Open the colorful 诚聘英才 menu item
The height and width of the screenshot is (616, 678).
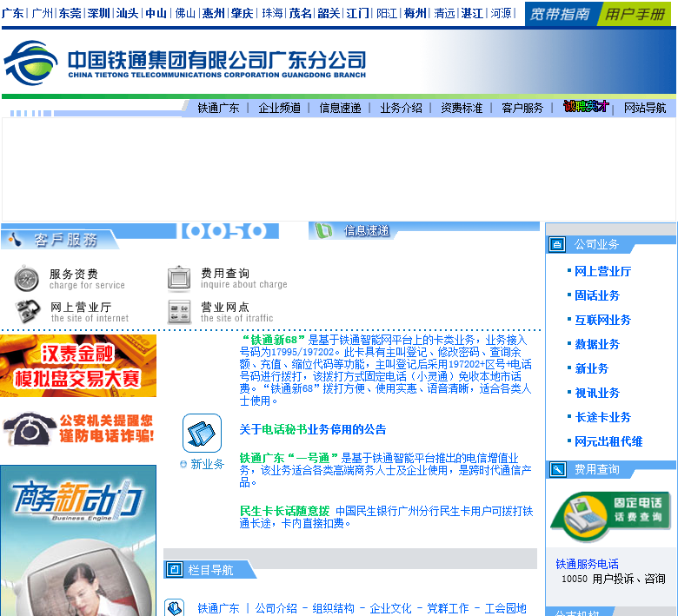587,106
